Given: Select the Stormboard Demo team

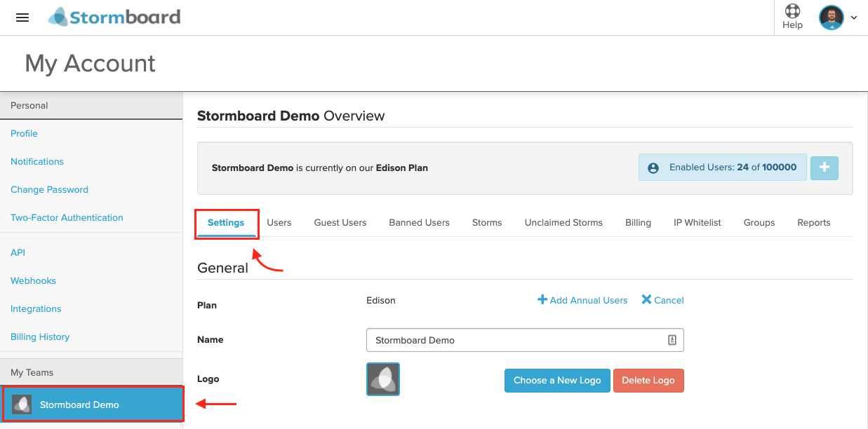Looking at the screenshot, I should 93,404.
